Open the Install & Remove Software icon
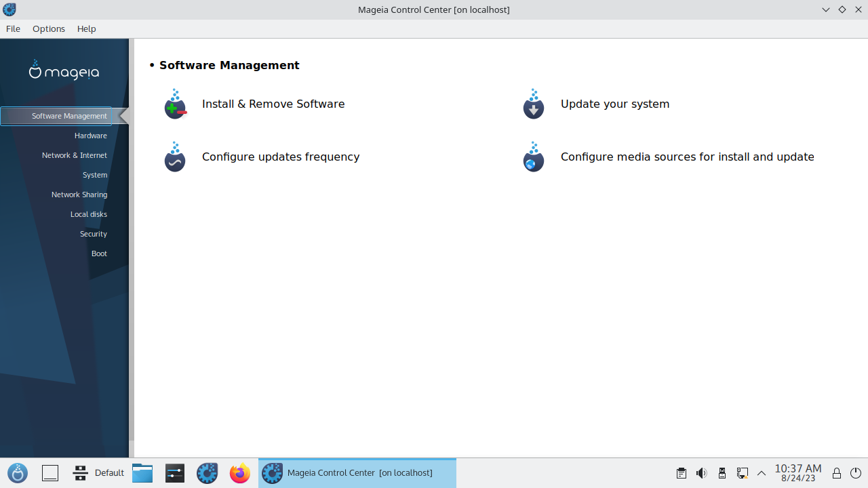868x488 pixels. [175, 104]
